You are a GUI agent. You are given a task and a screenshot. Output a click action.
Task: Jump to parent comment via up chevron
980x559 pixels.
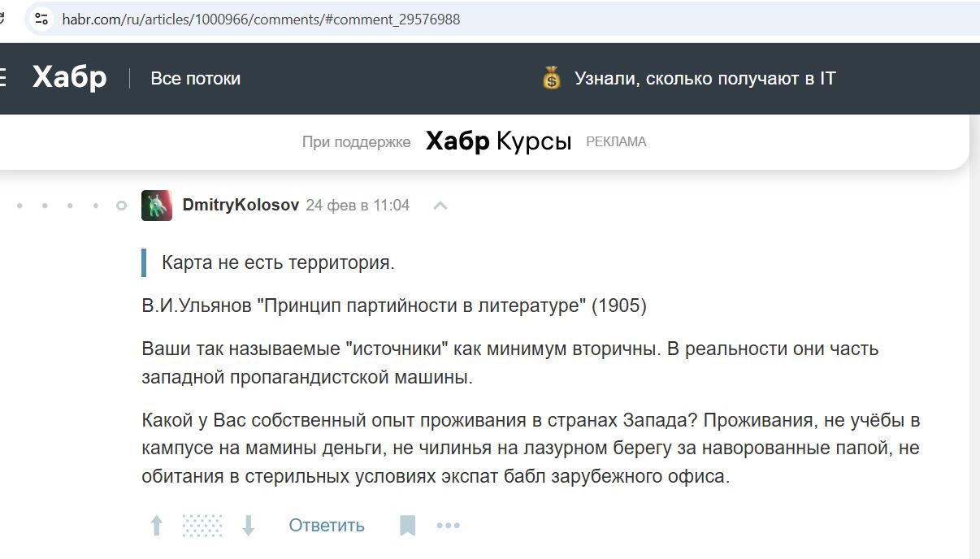440,206
